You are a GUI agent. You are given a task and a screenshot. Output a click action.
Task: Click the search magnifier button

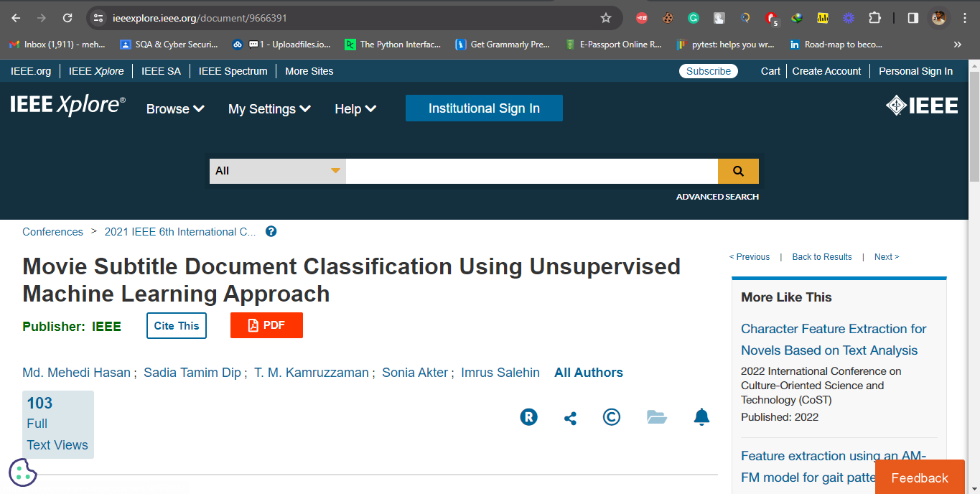point(738,171)
